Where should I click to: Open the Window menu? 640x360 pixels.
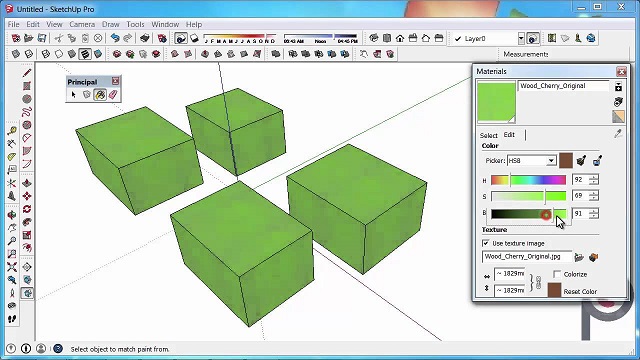pos(165,24)
